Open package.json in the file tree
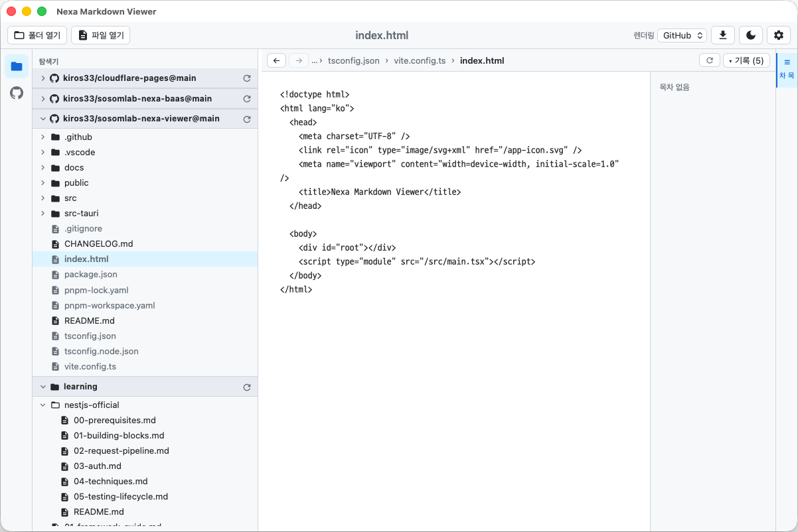The image size is (798, 532). [145, 274]
